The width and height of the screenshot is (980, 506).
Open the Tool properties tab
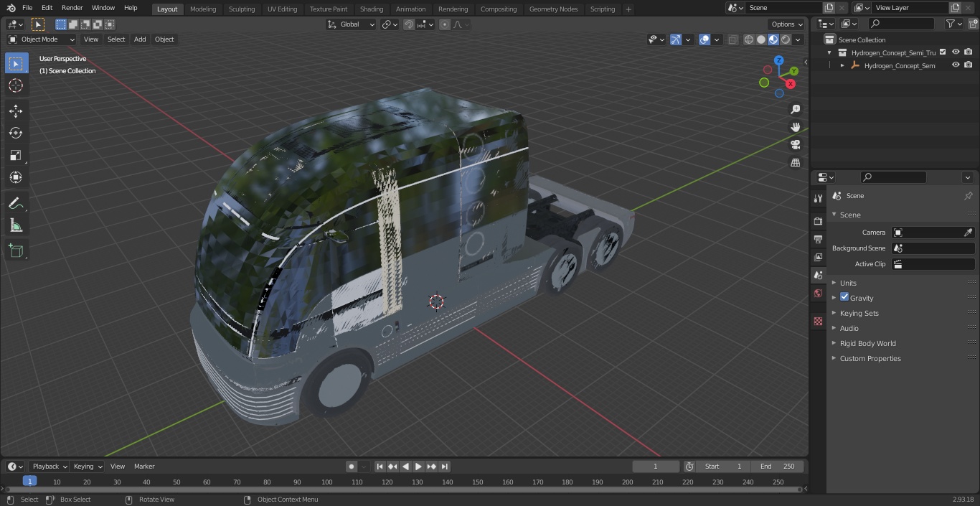click(x=818, y=198)
